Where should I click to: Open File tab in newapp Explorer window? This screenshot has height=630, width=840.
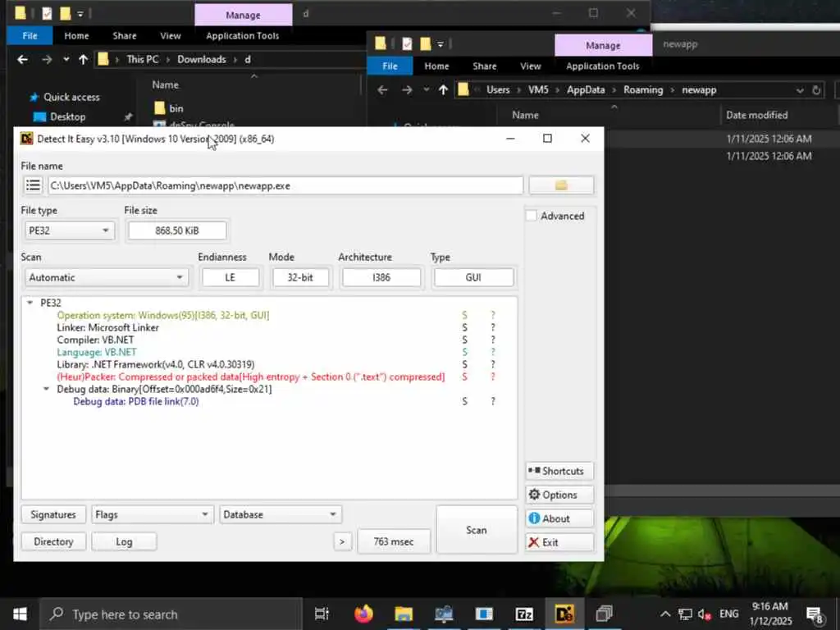(x=390, y=66)
